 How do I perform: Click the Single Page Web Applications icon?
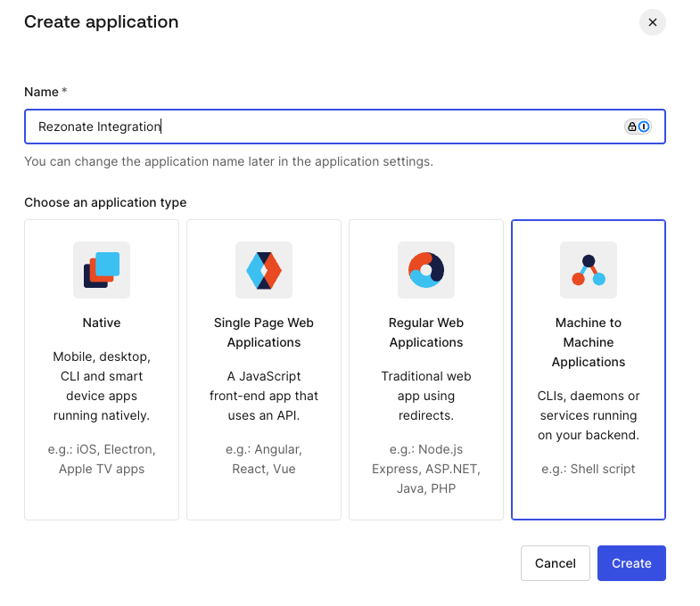264,269
